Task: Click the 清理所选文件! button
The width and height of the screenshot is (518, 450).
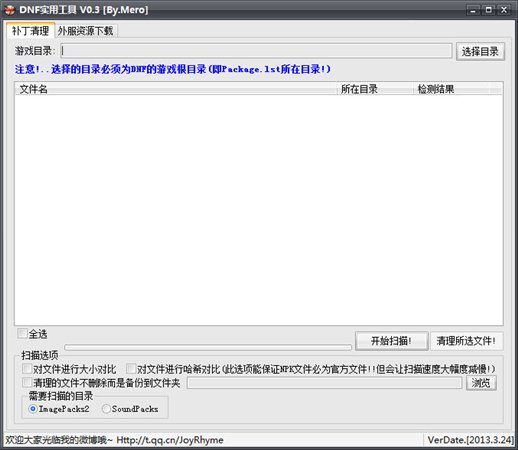Action: (466, 341)
